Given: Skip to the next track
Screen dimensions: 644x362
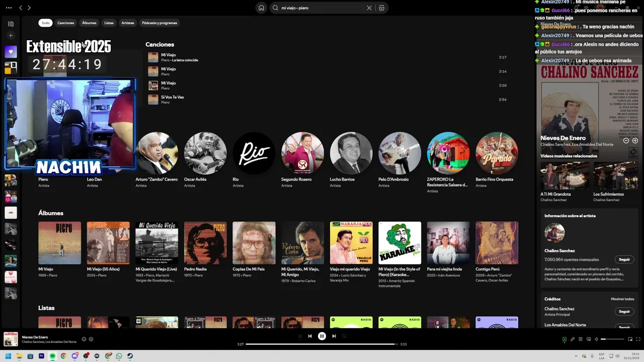Looking at the screenshot, I should tap(334, 336).
